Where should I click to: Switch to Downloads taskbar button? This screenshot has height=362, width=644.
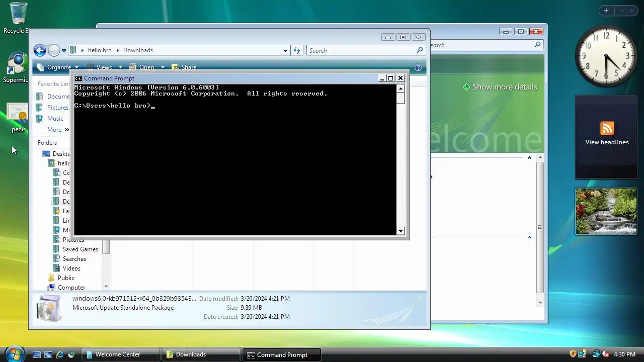[x=201, y=354]
